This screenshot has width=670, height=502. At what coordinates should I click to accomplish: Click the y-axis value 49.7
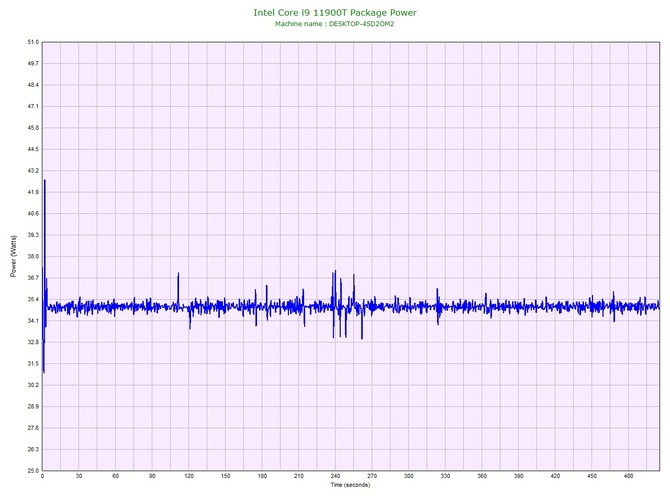(33, 63)
